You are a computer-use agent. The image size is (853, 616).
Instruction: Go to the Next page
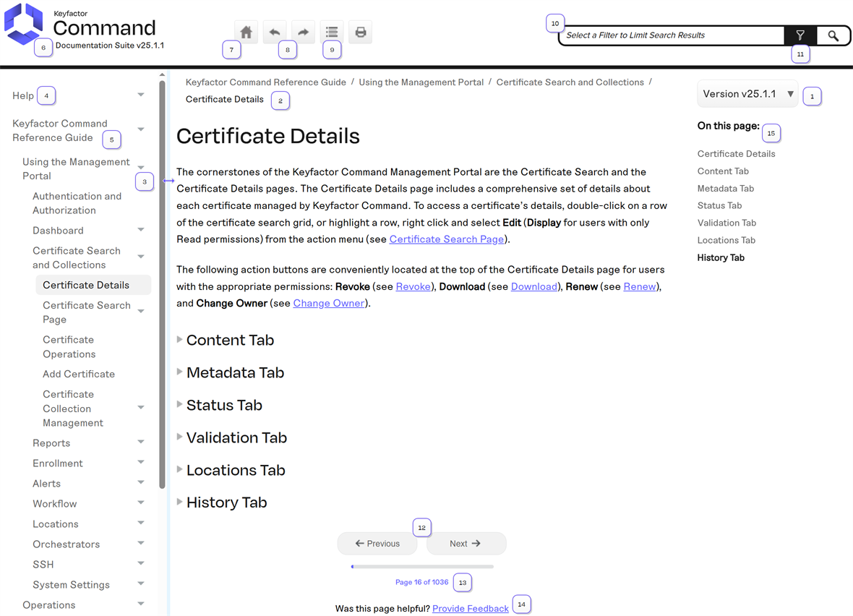click(466, 544)
